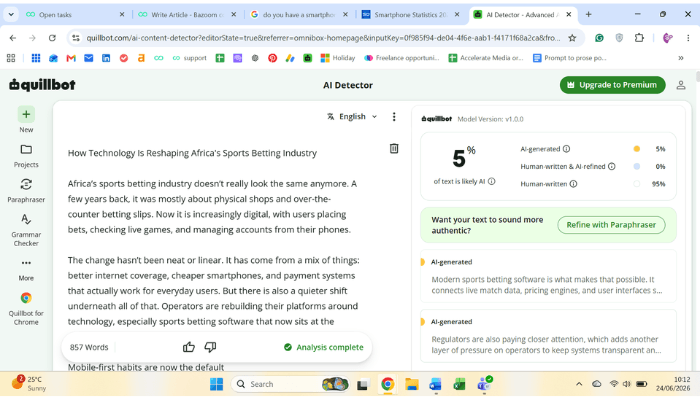Show info for AI-generated label
This screenshot has height=400, width=700.
click(x=566, y=149)
